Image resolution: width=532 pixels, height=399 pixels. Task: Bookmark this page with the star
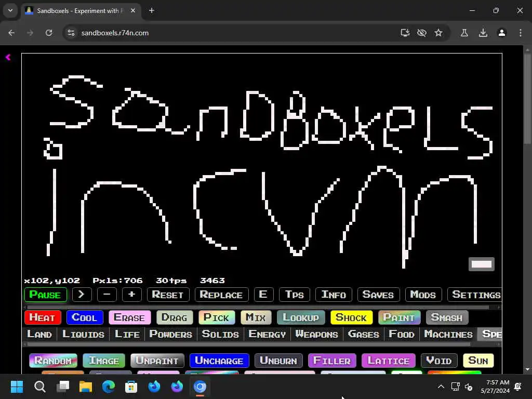438,33
